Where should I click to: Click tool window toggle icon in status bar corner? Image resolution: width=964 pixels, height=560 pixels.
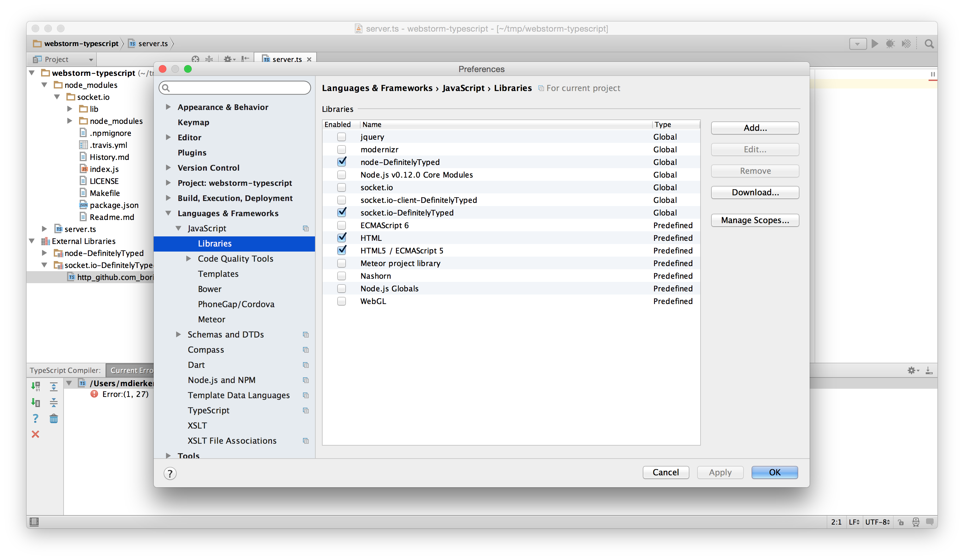[34, 522]
